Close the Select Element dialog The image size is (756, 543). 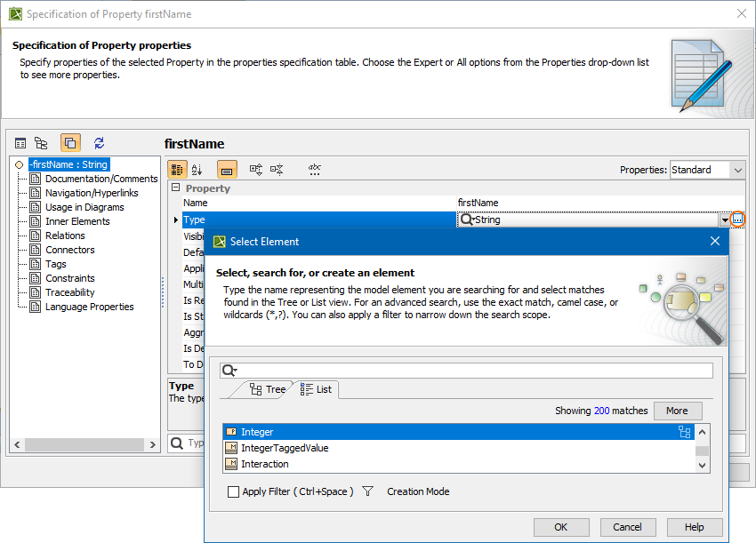[714, 241]
